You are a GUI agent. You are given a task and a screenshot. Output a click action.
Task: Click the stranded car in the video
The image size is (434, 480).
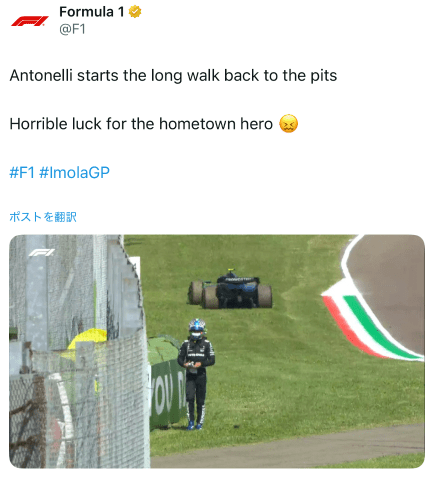[x=231, y=290]
